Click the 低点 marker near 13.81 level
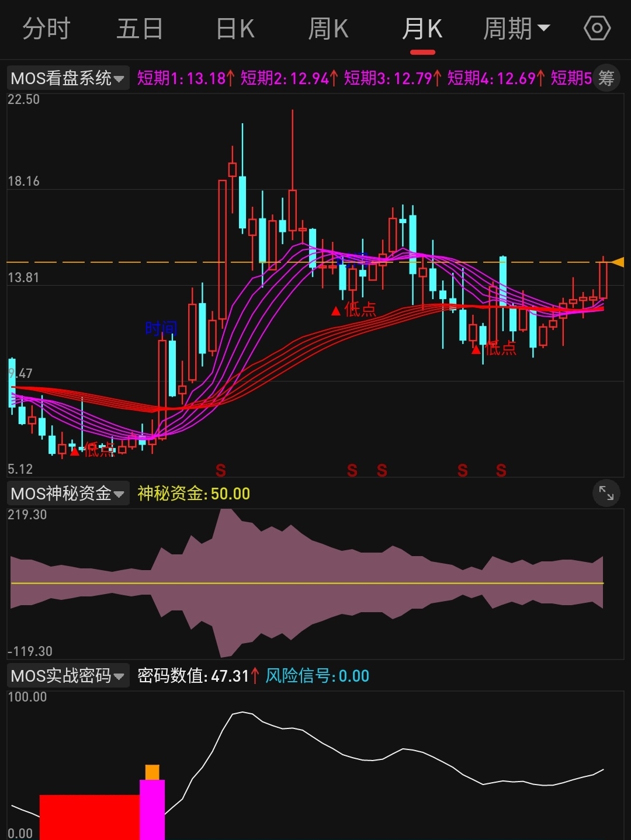 tap(353, 310)
